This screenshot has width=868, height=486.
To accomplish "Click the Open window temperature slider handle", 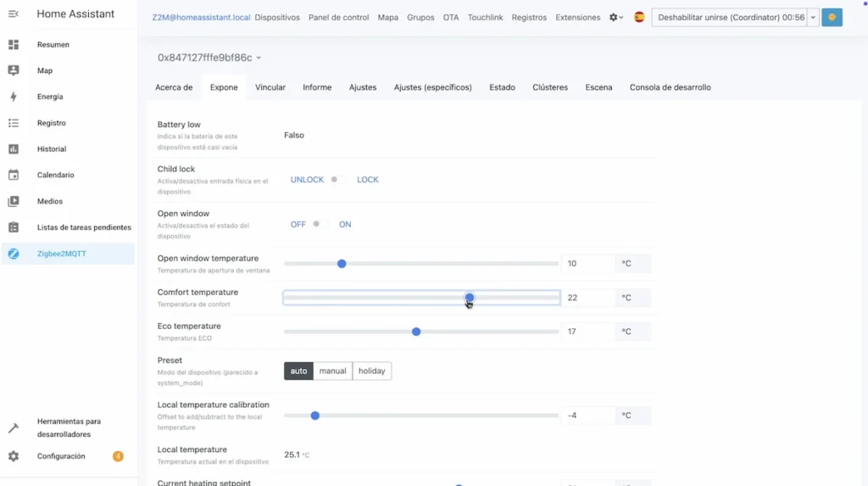I will coord(342,264).
